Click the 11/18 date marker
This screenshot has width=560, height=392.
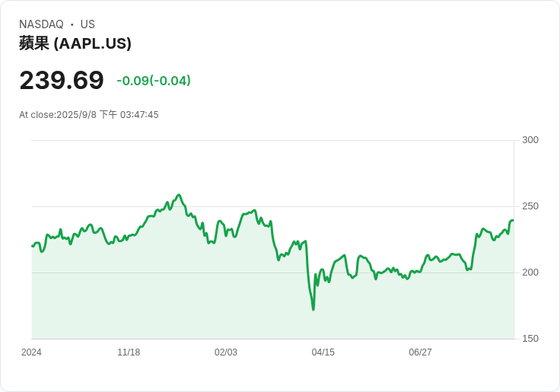129,352
